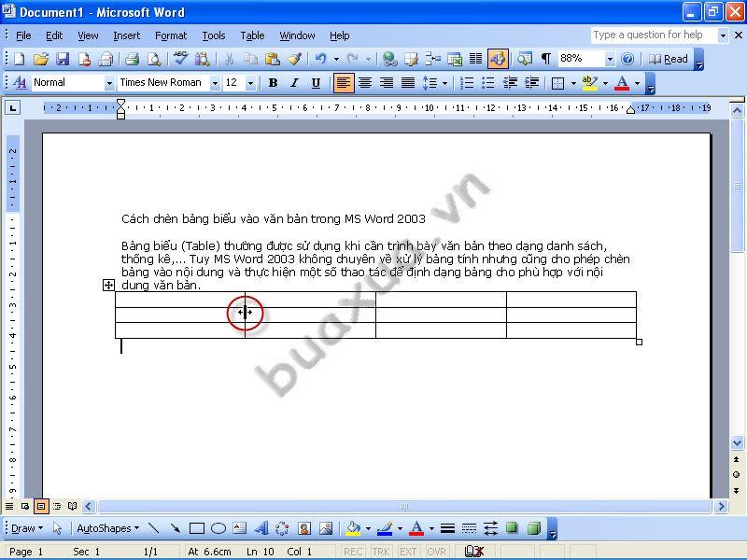747x560 pixels.
Task: Toggle OVR overtype mode in status bar
Action: tap(436, 552)
